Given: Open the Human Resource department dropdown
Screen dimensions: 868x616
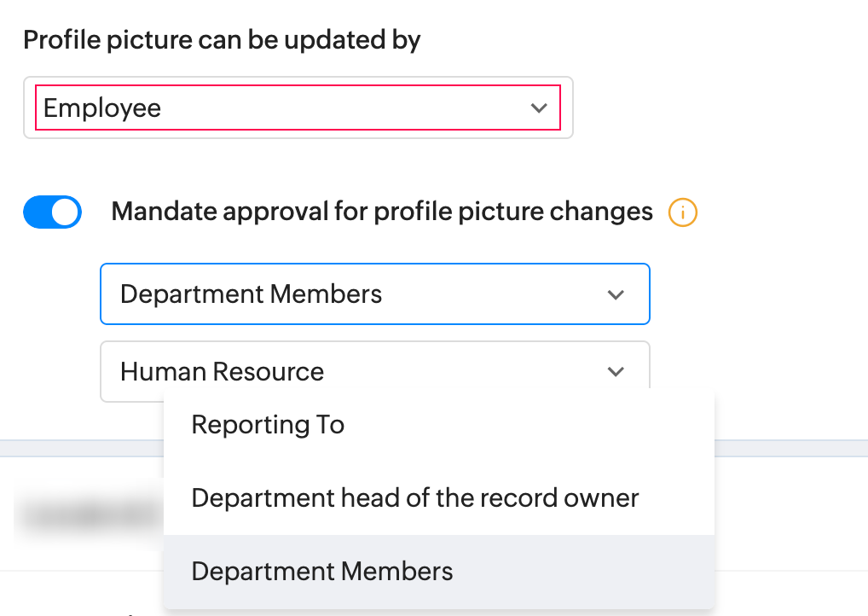Looking at the screenshot, I should (x=375, y=372).
